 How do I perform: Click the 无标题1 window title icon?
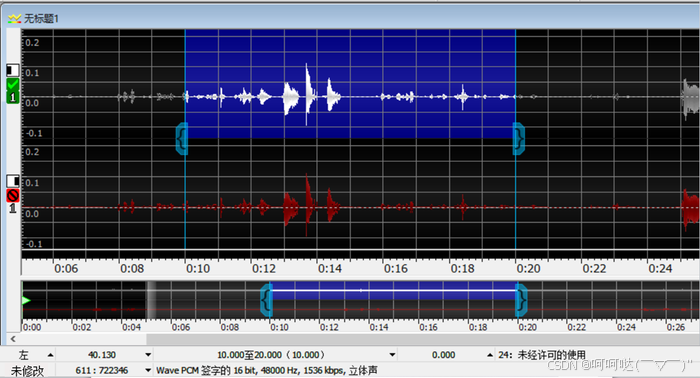pos(14,18)
